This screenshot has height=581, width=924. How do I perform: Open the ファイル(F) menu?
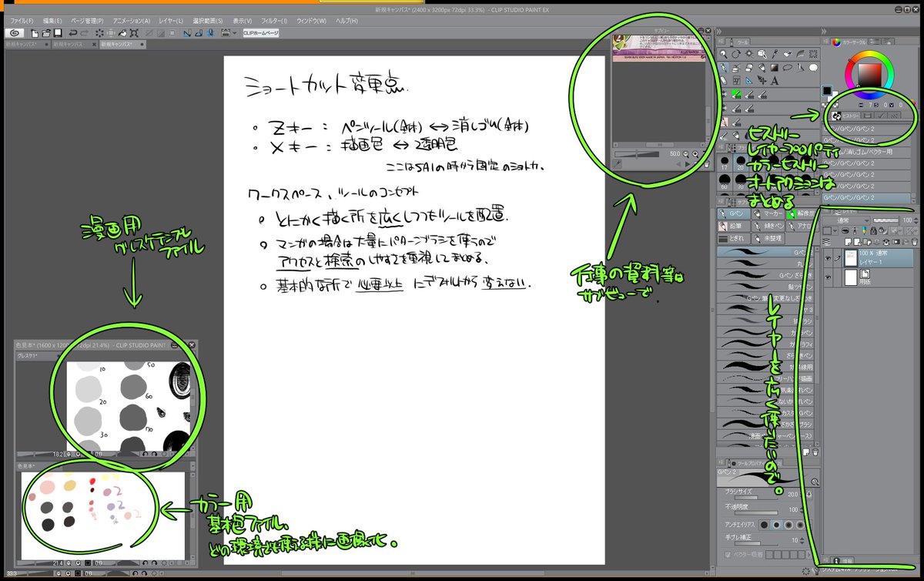(x=22, y=19)
